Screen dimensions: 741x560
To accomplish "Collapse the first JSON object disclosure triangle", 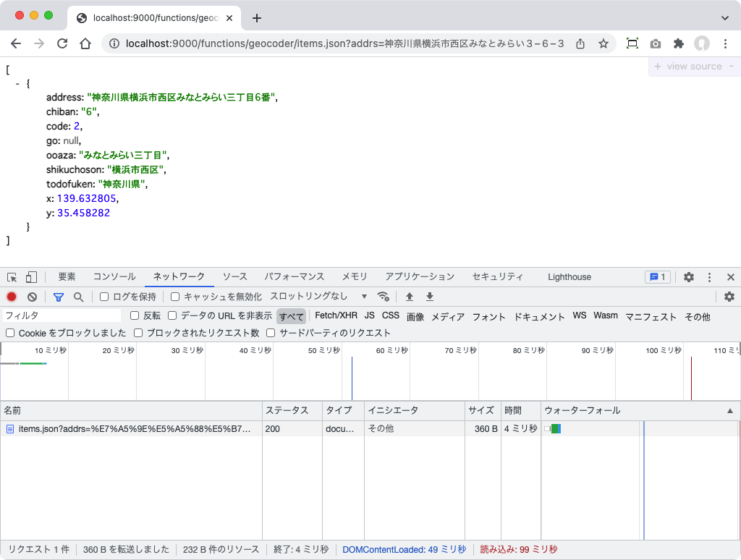I will pyautogui.click(x=17, y=82).
